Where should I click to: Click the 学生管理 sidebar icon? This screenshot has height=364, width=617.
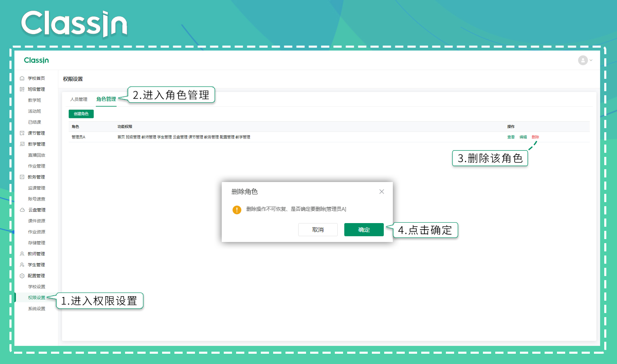coord(22,265)
